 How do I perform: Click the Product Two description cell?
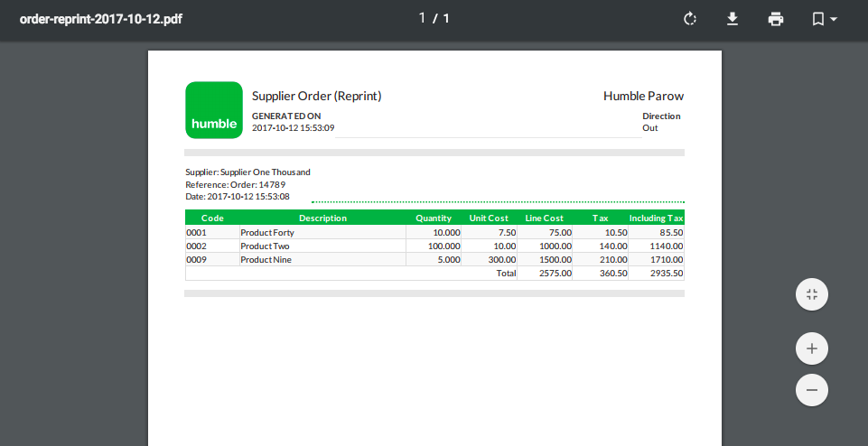(x=322, y=246)
